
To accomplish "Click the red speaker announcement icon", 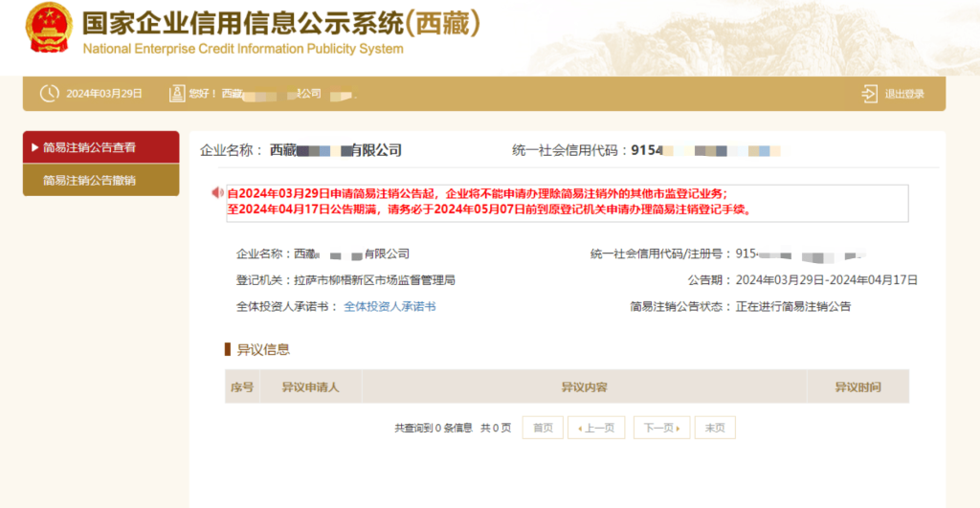I will (x=217, y=193).
